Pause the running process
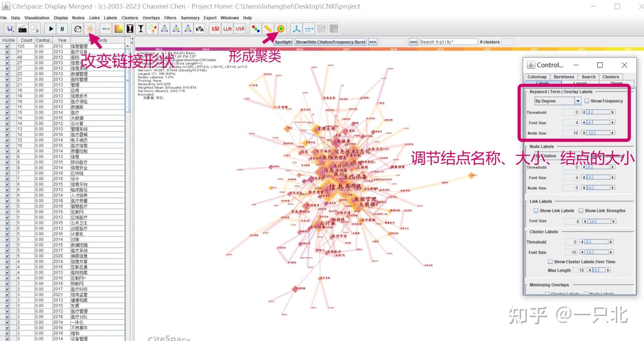This screenshot has height=341, width=644. 62,28
